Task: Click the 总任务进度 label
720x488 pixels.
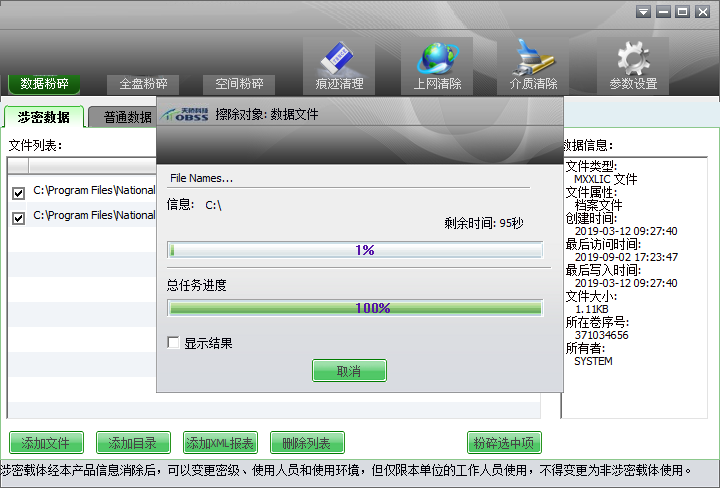Action: [x=197, y=286]
